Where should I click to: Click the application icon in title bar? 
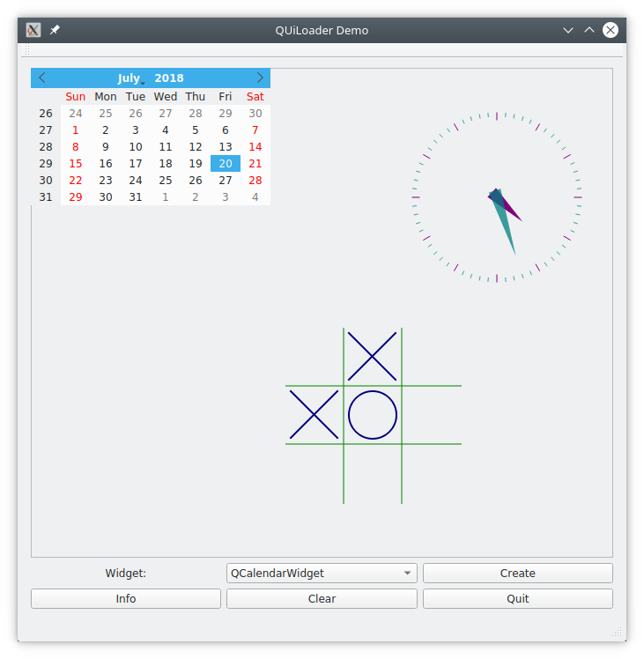[x=33, y=30]
